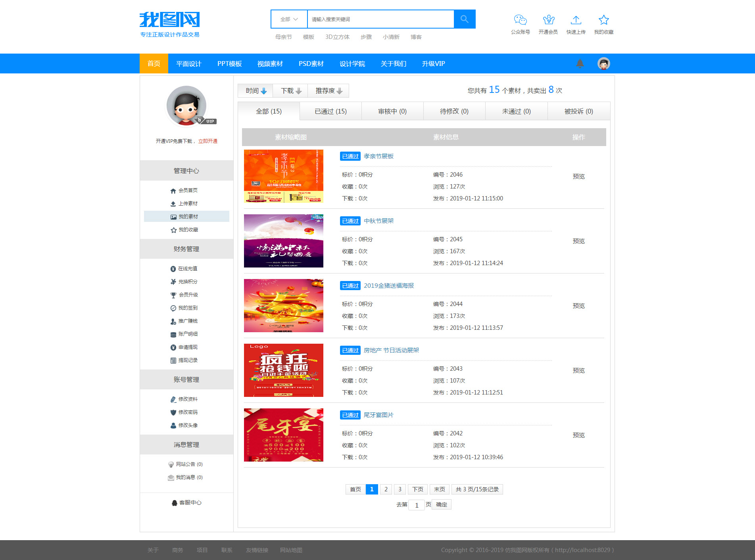Sort materials by 时间
Image resolution: width=755 pixels, height=560 pixels.
(x=256, y=91)
